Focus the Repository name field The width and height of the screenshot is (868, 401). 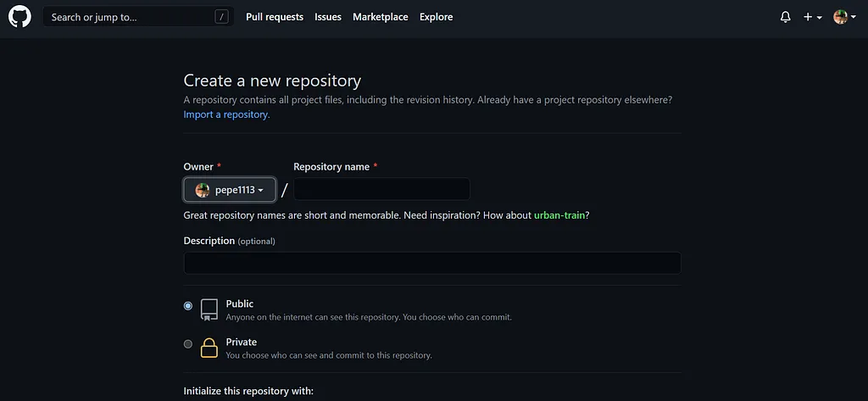click(381, 189)
